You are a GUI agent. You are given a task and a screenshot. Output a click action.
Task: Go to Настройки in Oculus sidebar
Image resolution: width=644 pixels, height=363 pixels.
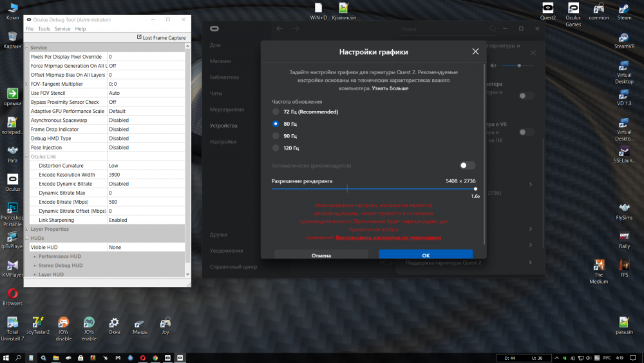pos(223,142)
